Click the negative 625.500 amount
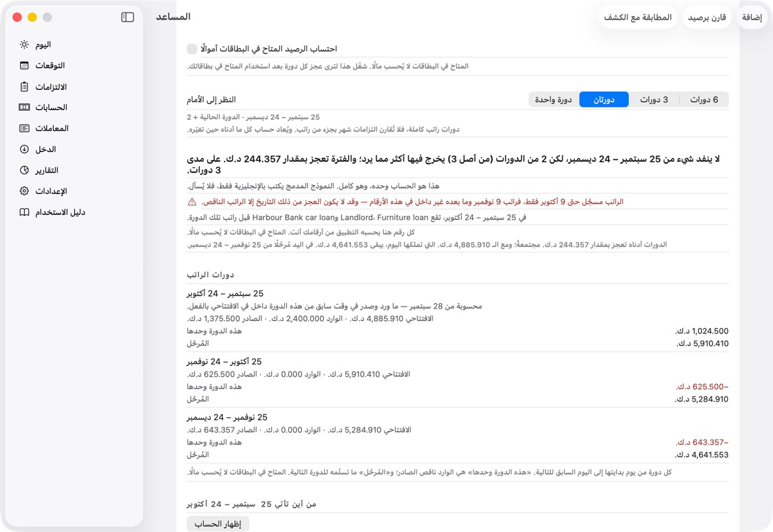Image resolution: width=773 pixels, height=532 pixels. [702, 387]
